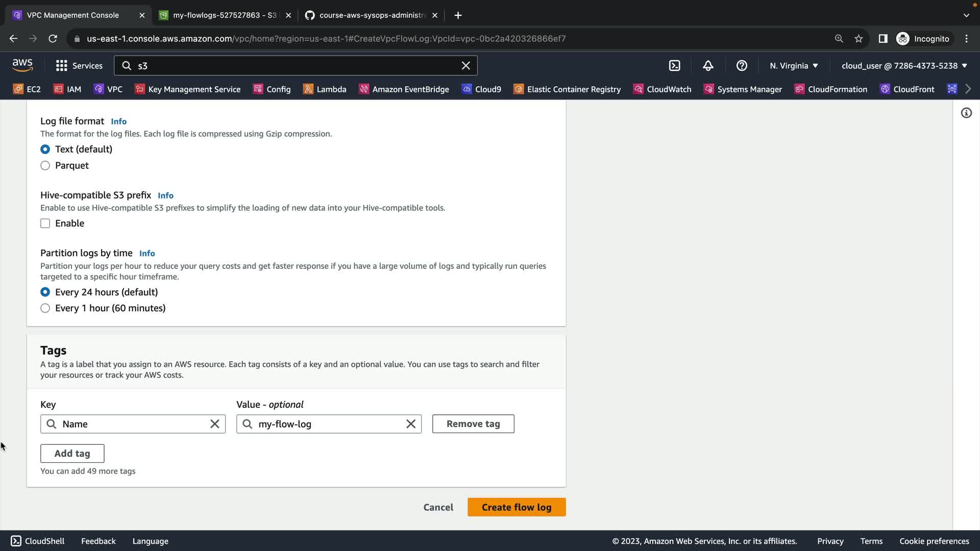This screenshot has height=551, width=980.
Task: Select Parquet log file format
Action: tap(45, 166)
